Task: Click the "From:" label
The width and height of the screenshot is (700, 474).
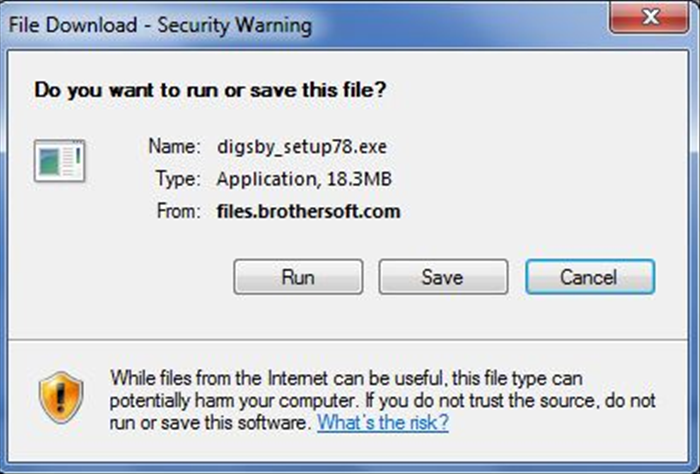Action: [x=178, y=211]
